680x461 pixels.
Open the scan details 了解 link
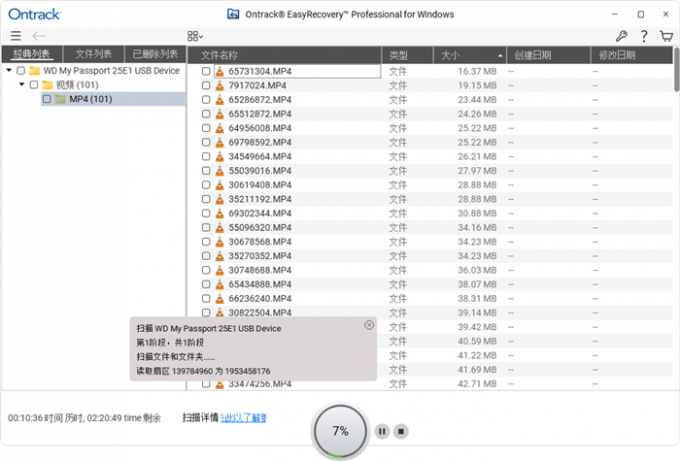pos(243,418)
